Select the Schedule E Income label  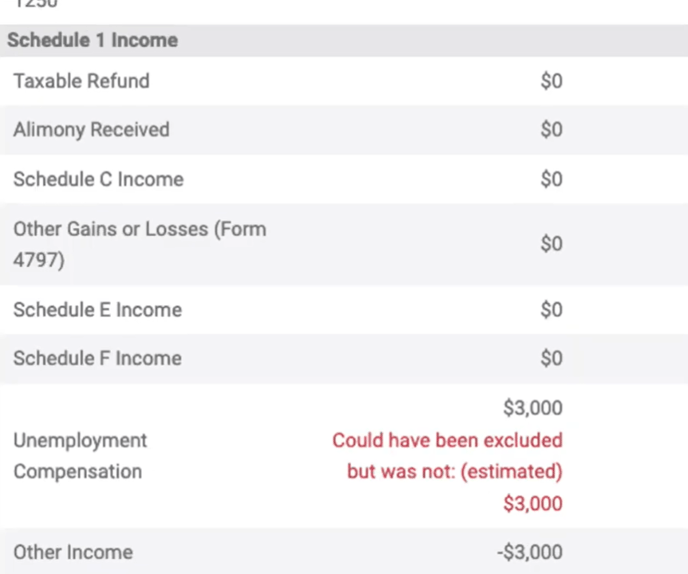point(97,310)
